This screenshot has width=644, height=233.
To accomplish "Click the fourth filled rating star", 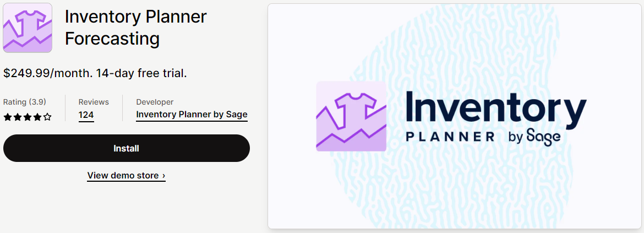I will pos(37,117).
